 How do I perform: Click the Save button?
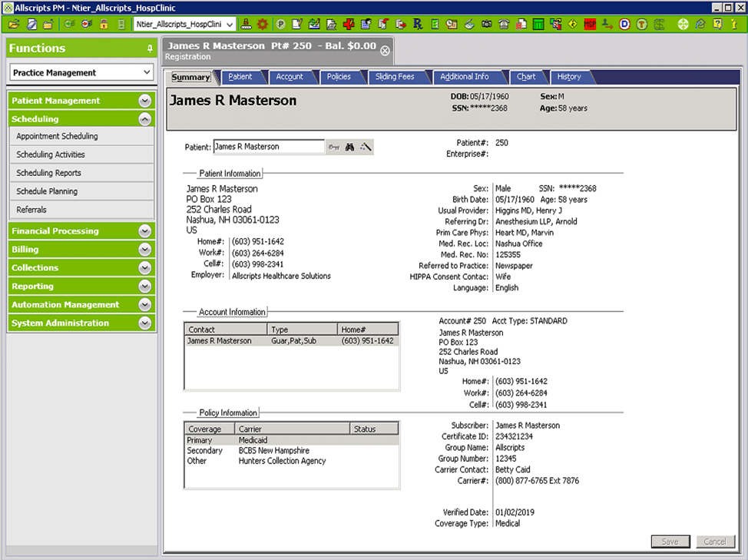pos(670,541)
